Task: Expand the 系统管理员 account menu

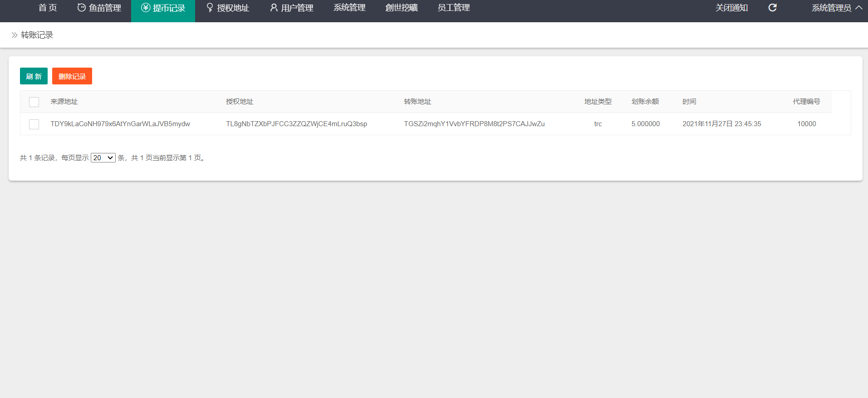Action: click(836, 8)
